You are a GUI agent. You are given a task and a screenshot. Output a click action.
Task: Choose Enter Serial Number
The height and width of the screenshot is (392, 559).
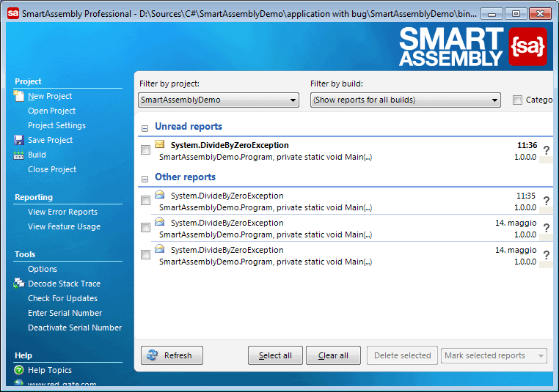(x=65, y=313)
